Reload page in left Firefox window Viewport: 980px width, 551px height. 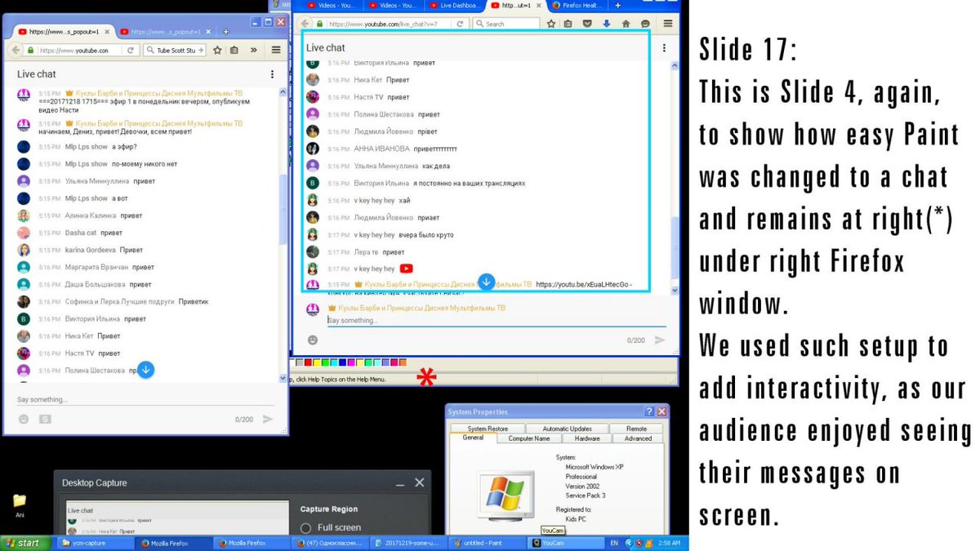[131, 51]
